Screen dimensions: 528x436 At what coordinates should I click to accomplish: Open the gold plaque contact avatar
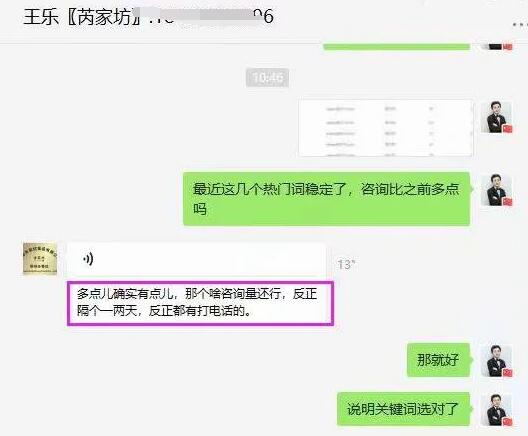pos(40,258)
